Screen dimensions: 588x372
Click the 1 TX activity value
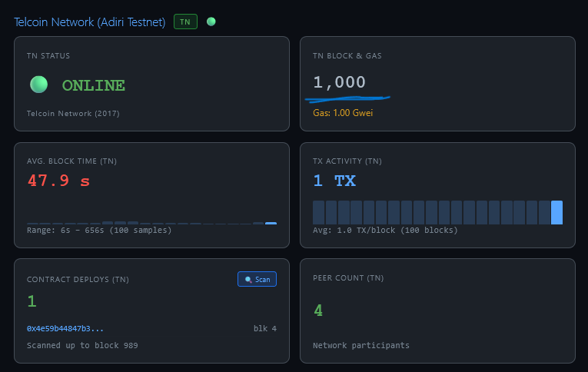[334, 181]
